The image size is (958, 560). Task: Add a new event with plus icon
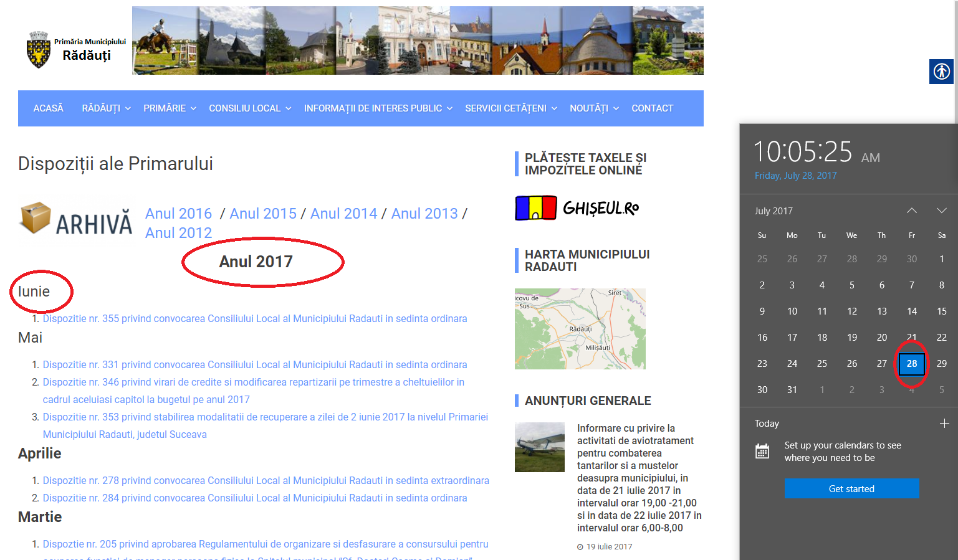944,424
